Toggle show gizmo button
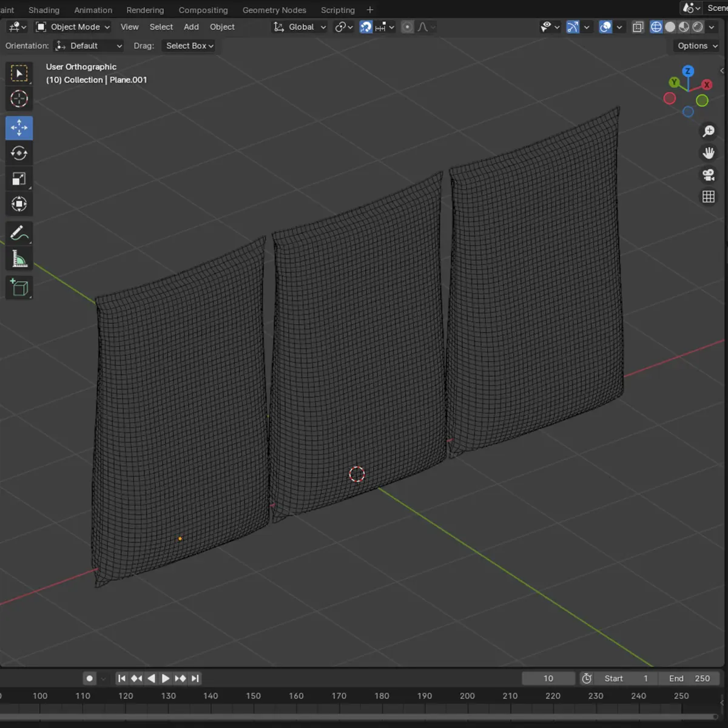Viewport: 728px width, 728px height. (x=573, y=27)
